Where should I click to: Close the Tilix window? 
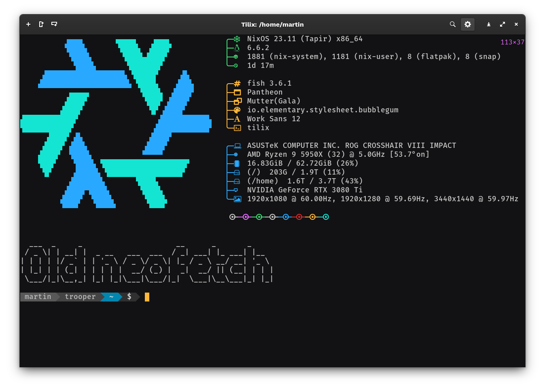tap(516, 24)
